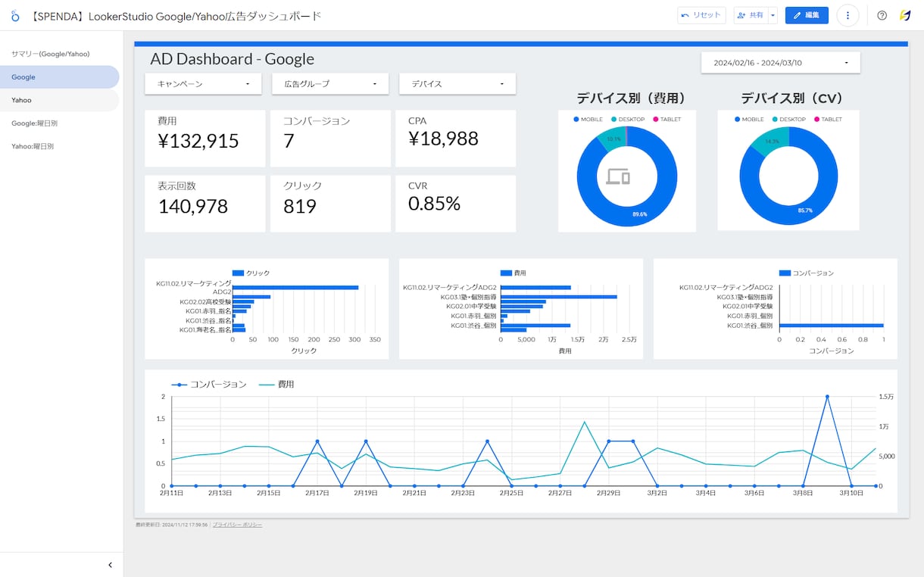The width and height of the screenshot is (924, 577).
Task: Open the プライバシー ポリシー link
Action: coord(237,525)
